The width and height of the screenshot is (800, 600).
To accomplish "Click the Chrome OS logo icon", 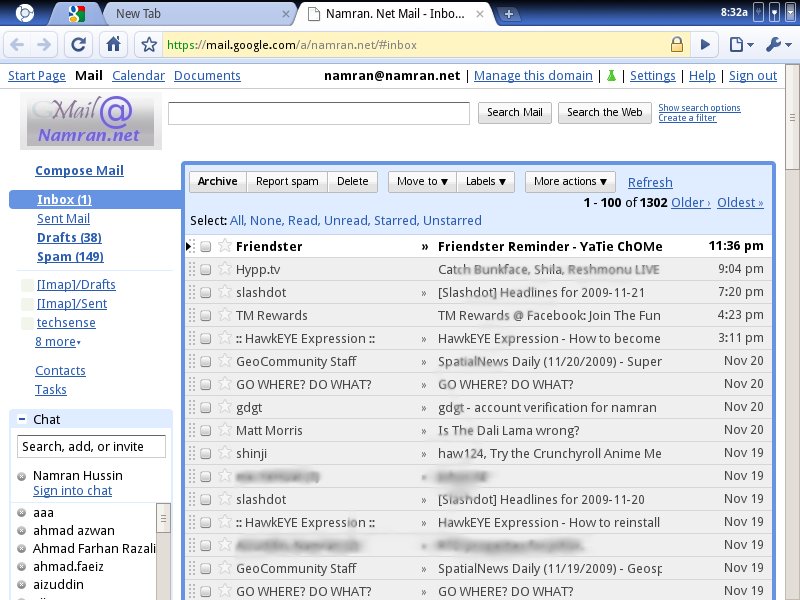I will coord(25,13).
